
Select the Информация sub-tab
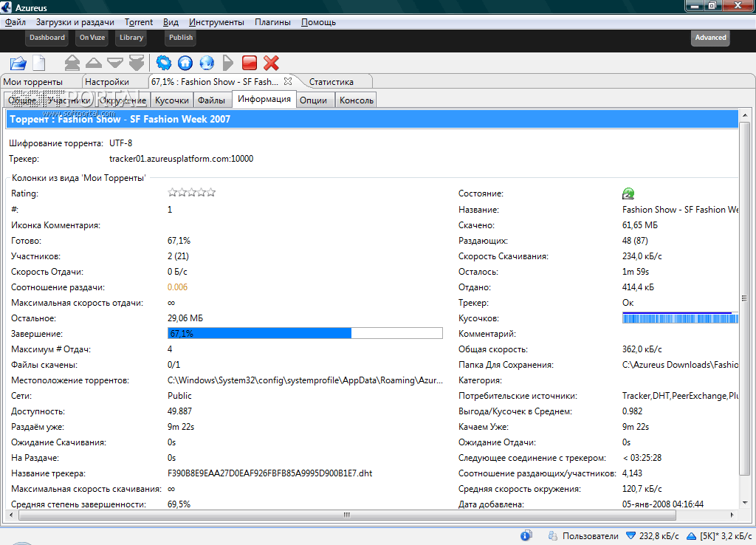point(264,99)
